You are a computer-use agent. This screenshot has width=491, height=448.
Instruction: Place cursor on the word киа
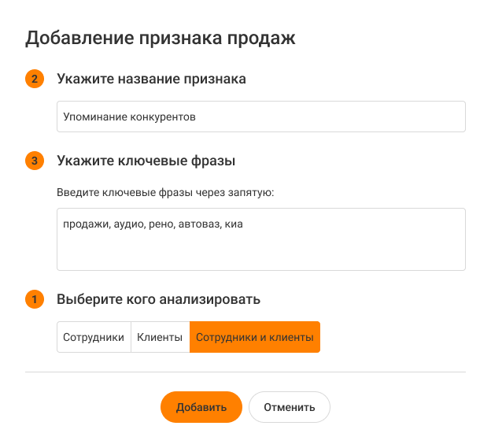[x=234, y=224]
